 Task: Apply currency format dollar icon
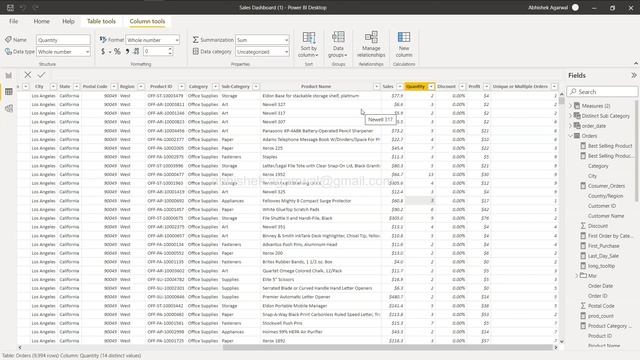point(103,51)
